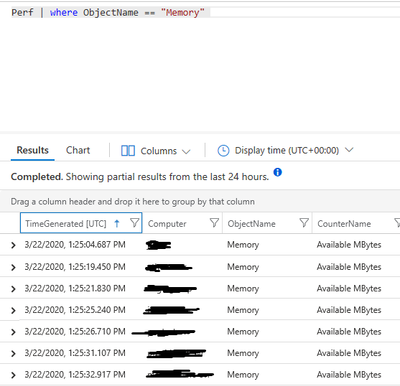This screenshot has height=386, width=400.
Task: Open the Computer column filter icon
Action: tap(214, 223)
